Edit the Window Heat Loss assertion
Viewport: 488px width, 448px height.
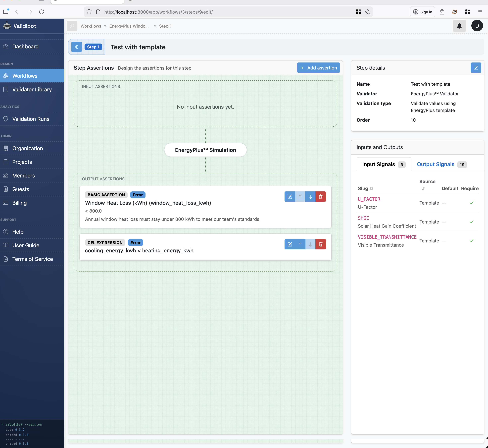290,197
